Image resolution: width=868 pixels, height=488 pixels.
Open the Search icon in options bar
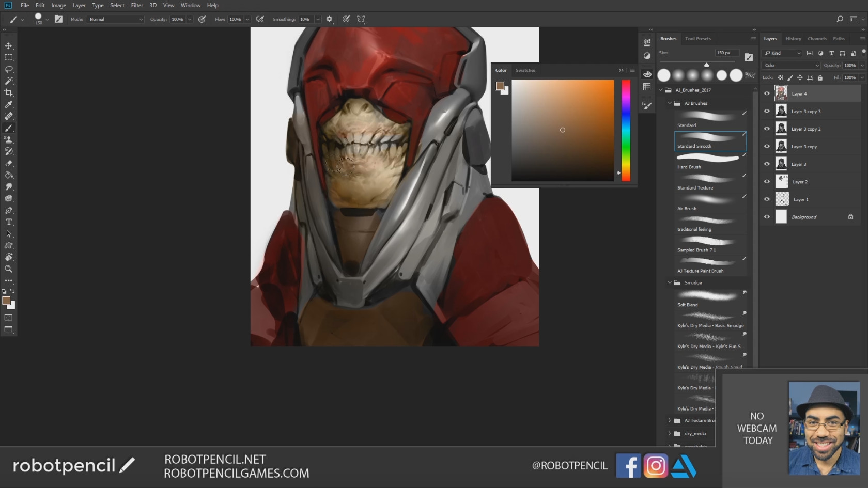(840, 19)
